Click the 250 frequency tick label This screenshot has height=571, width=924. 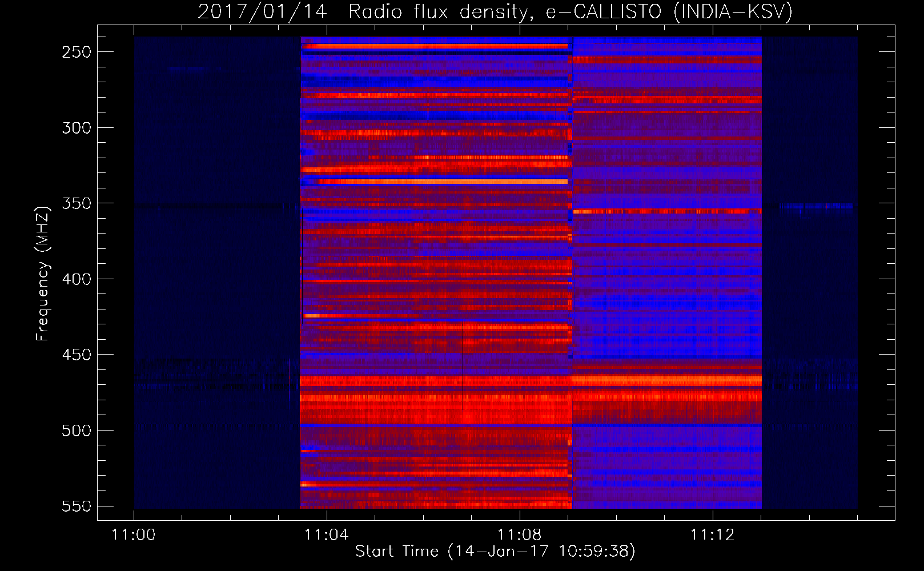(77, 52)
